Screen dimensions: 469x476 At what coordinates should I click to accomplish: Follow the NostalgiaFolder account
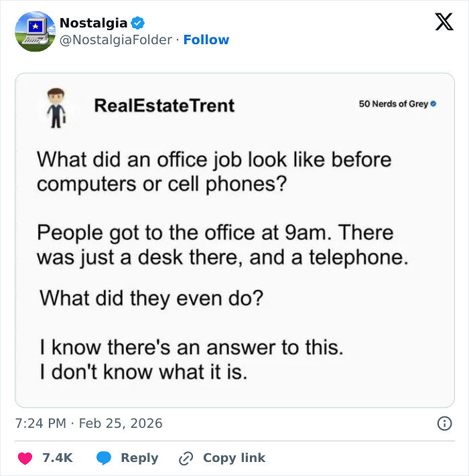pos(206,39)
